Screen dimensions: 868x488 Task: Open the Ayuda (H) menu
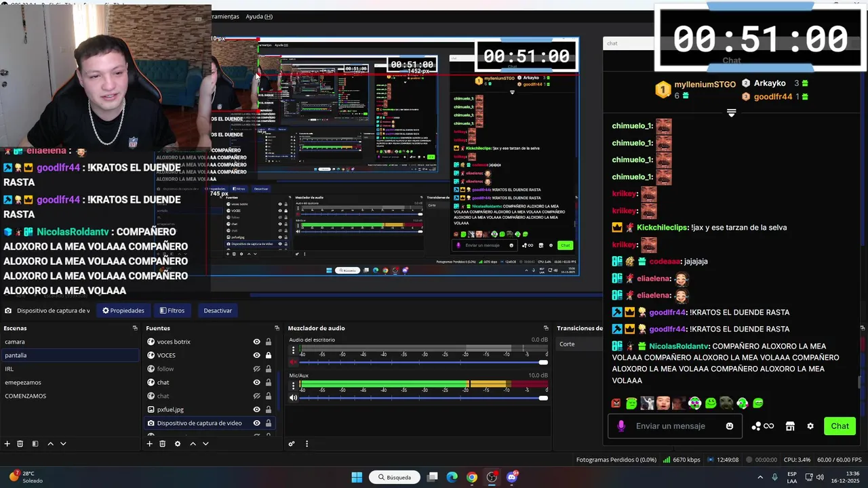point(259,16)
